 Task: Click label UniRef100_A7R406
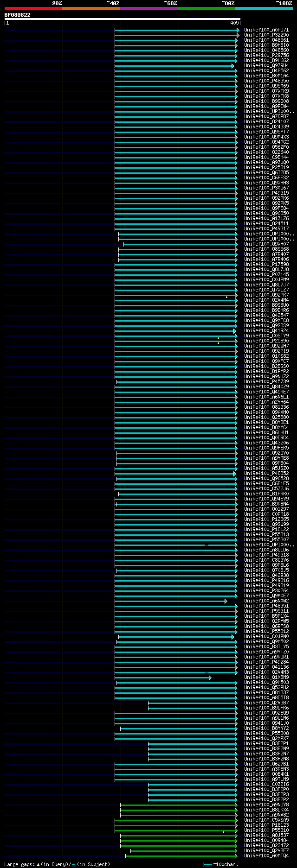coord(266,260)
